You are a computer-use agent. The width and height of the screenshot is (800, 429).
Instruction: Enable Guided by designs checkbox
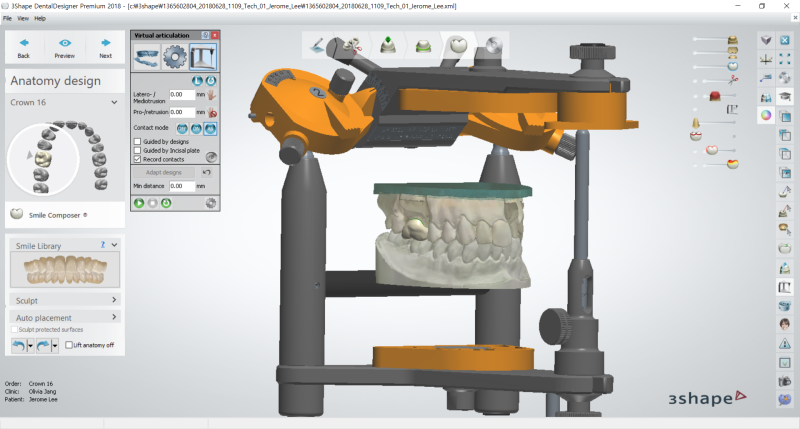coord(137,142)
